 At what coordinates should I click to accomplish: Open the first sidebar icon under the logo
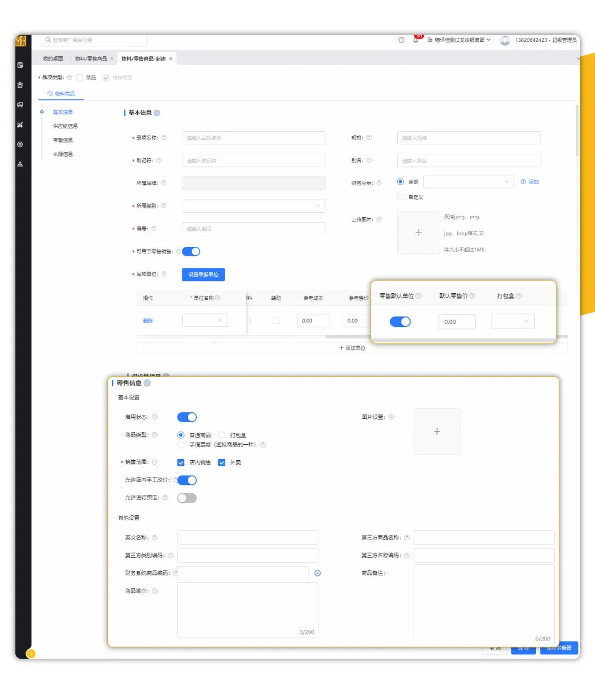click(x=20, y=65)
